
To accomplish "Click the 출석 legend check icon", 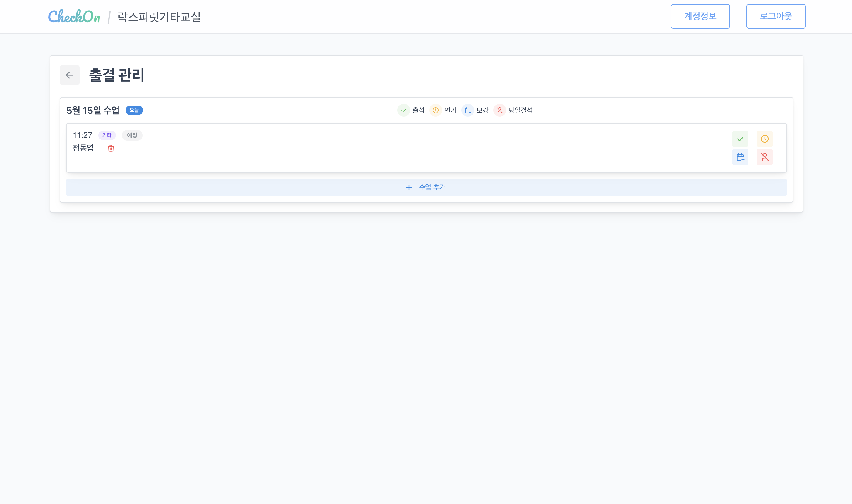I will [403, 111].
